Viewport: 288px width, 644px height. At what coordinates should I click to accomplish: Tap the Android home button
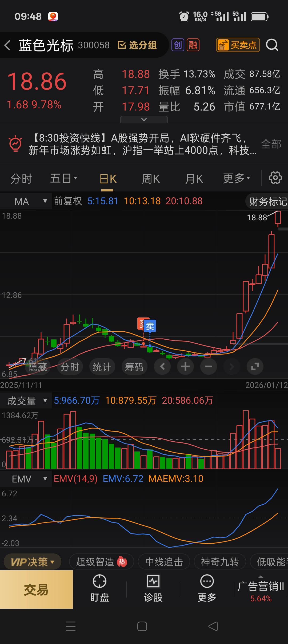coord(142,626)
